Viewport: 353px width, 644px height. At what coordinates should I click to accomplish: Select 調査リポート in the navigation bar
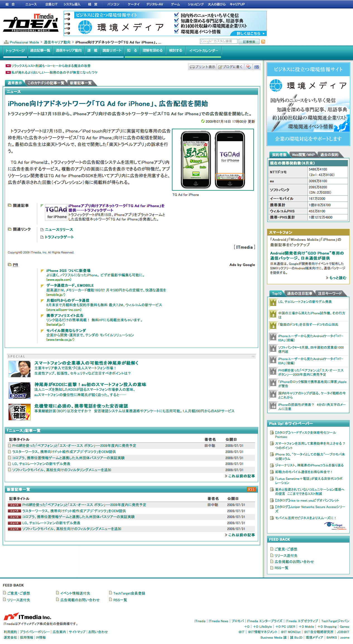pos(112,51)
